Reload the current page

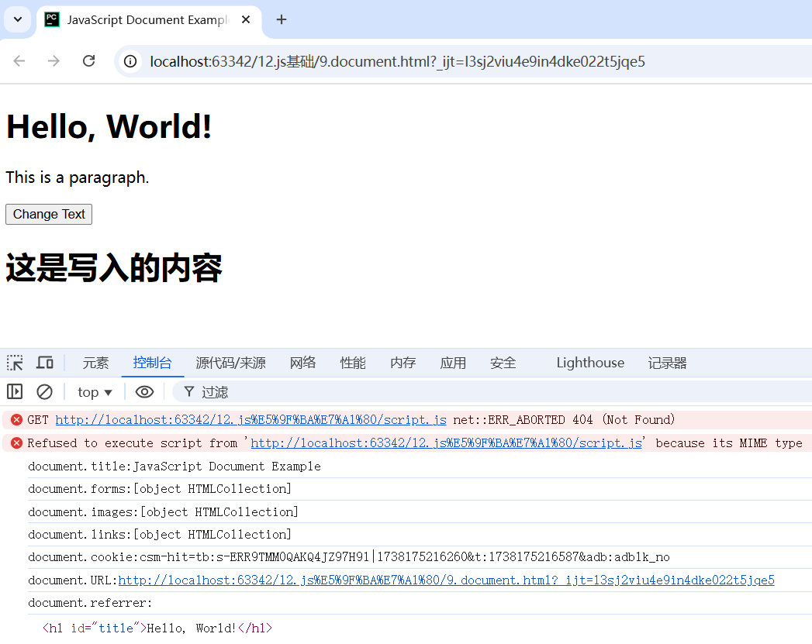(x=88, y=60)
